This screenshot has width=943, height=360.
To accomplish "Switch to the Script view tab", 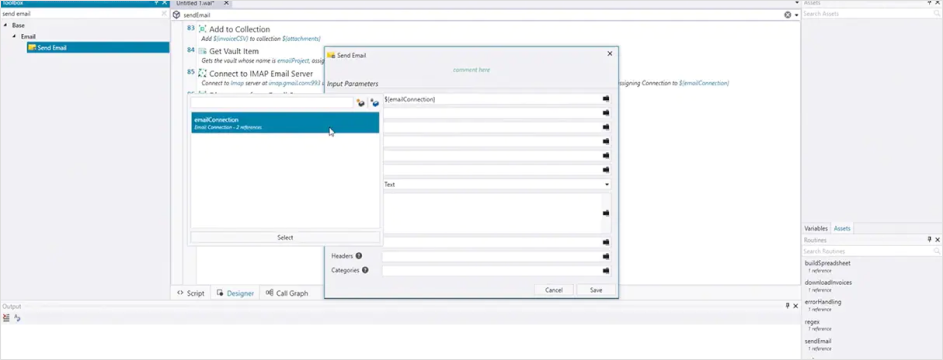I will 191,293.
